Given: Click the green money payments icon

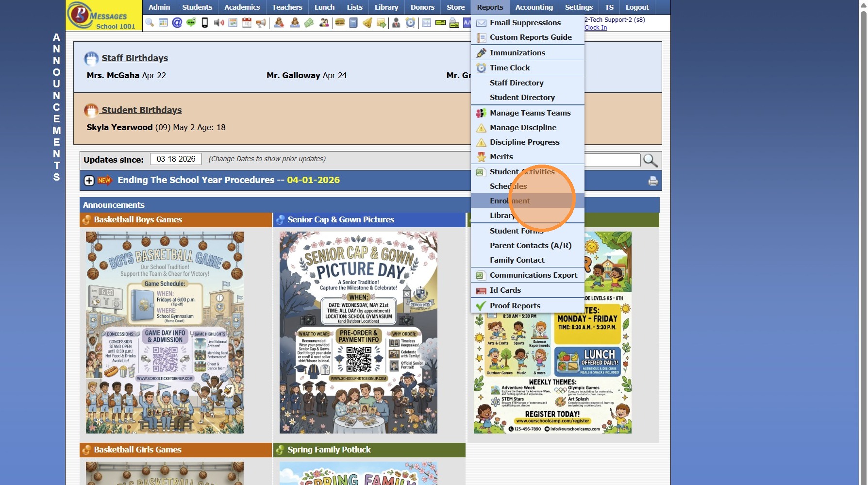Looking at the screenshot, I should (309, 23).
